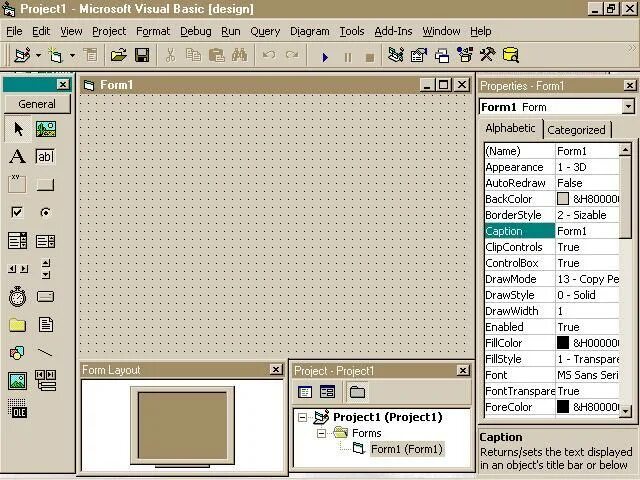Click the Caption property value field
This screenshot has width=640, height=480.
coord(587,231)
